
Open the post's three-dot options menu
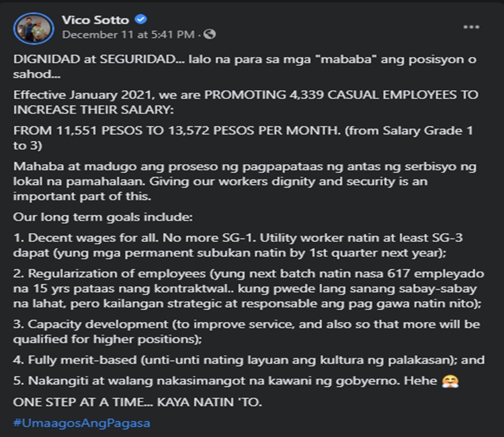(x=471, y=27)
